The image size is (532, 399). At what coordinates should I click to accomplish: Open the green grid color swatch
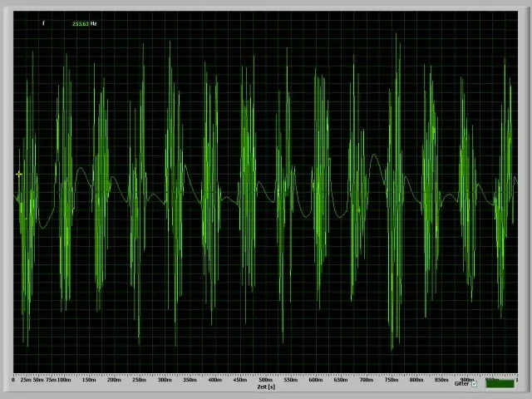[500, 384]
